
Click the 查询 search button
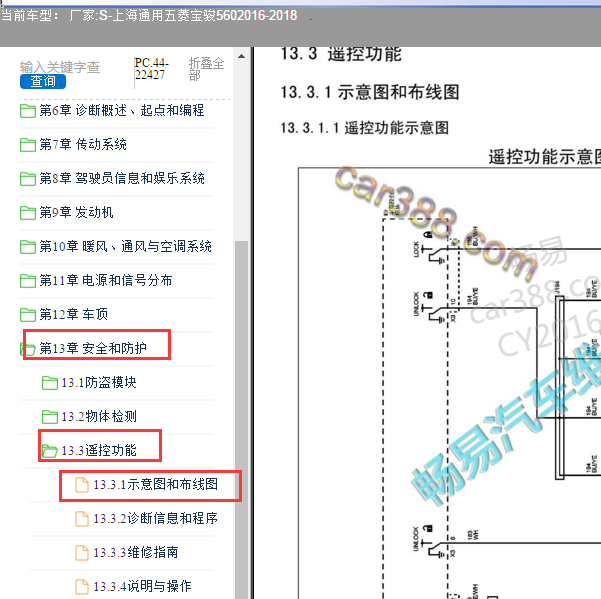43,81
